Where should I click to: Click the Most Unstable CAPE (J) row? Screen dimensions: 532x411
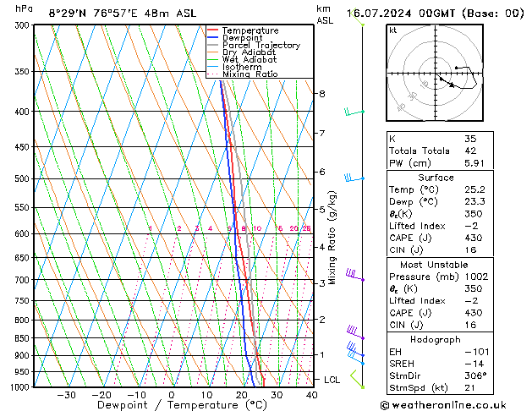pyautogui.click(x=440, y=313)
